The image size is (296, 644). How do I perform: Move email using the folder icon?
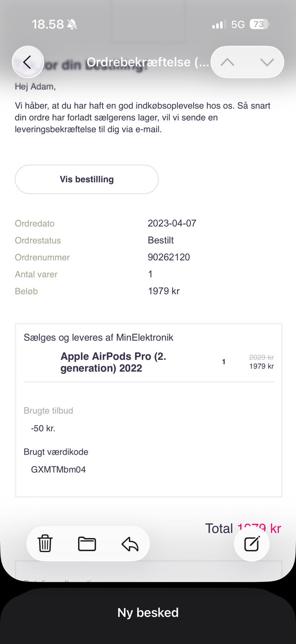[x=87, y=544]
